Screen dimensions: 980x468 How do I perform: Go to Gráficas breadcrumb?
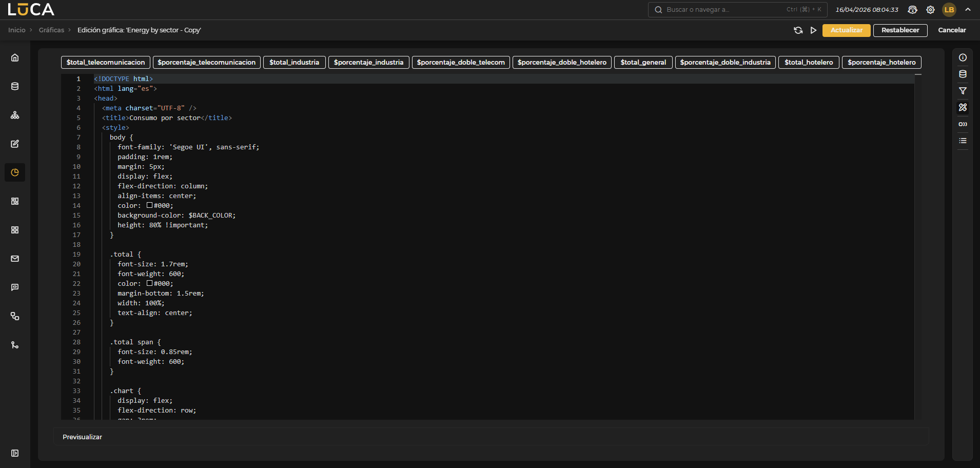tap(51, 30)
